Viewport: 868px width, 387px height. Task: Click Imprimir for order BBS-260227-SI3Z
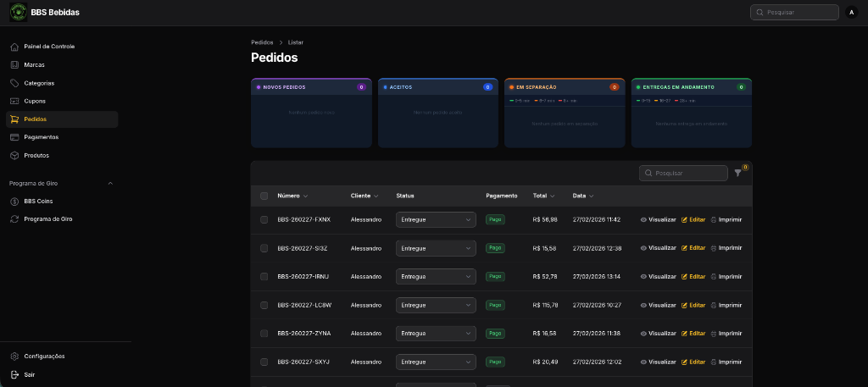(x=726, y=248)
